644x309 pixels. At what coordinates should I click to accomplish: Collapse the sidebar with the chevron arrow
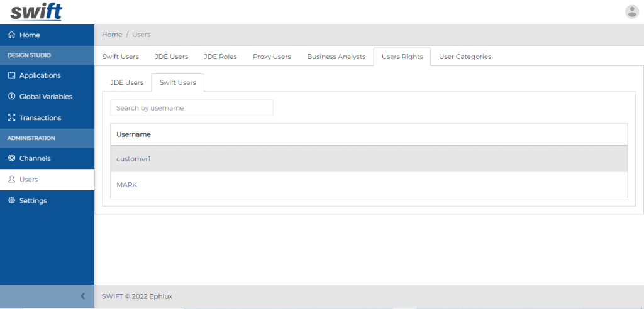pyautogui.click(x=82, y=296)
